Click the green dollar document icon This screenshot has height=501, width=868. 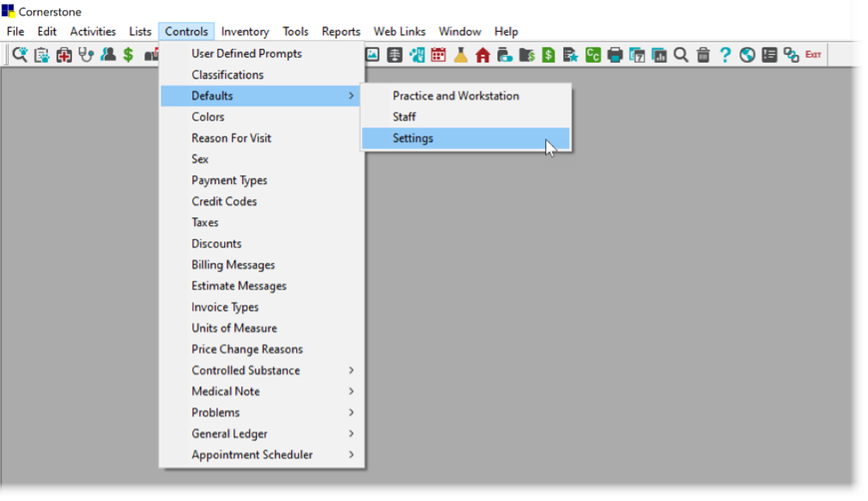tap(548, 55)
